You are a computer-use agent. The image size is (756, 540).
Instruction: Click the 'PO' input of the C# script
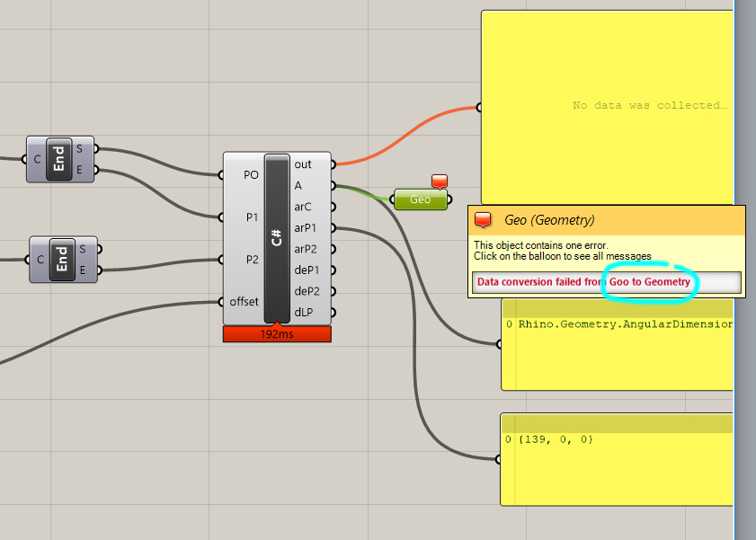click(222, 175)
